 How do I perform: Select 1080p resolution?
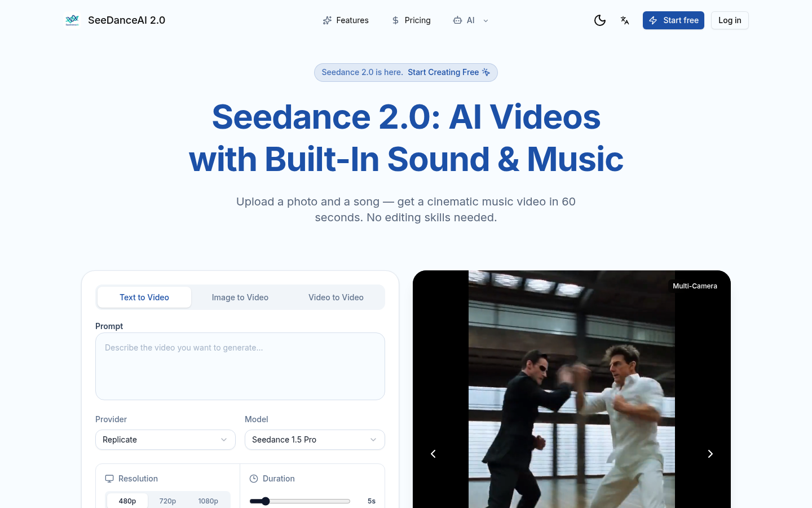click(208, 501)
